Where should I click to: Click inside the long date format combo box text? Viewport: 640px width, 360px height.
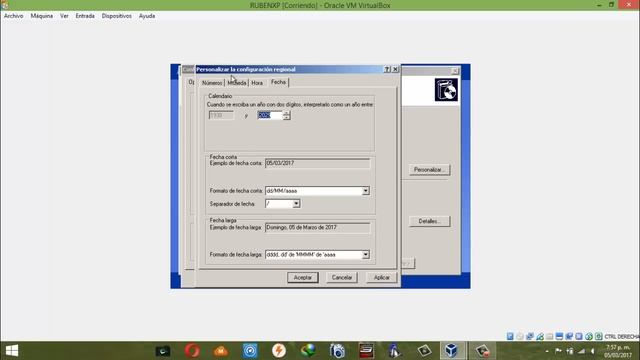click(313, 254)
